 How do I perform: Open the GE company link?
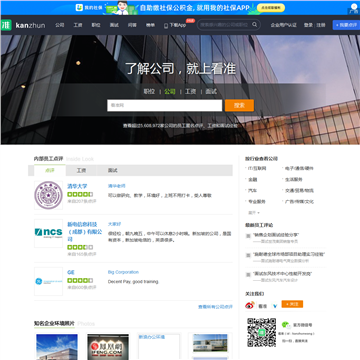[71, 272]
